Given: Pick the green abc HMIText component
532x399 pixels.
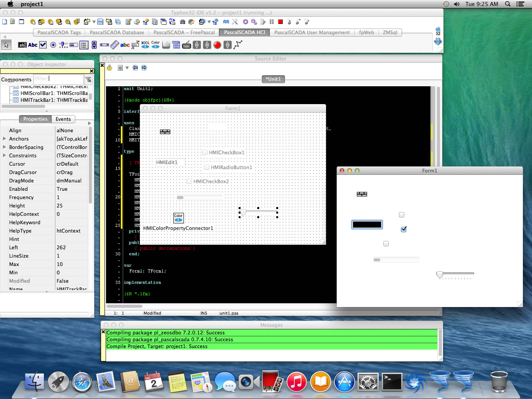Looking at the screenshot, I should click(125, 45).
